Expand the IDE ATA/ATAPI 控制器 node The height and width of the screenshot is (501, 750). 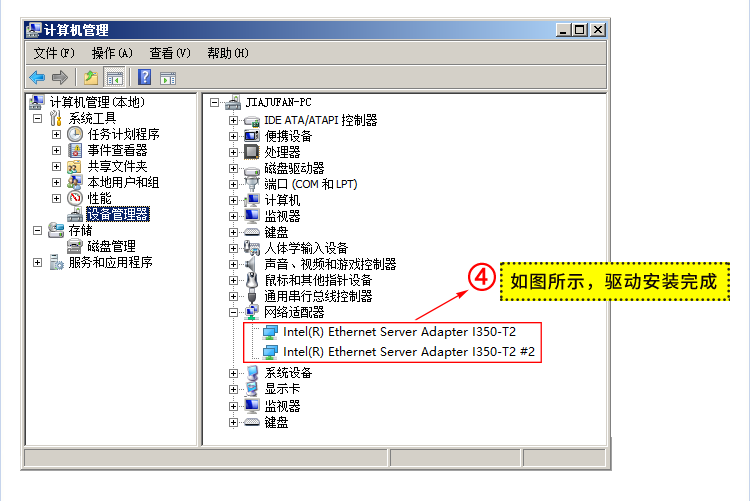[233, 120]
